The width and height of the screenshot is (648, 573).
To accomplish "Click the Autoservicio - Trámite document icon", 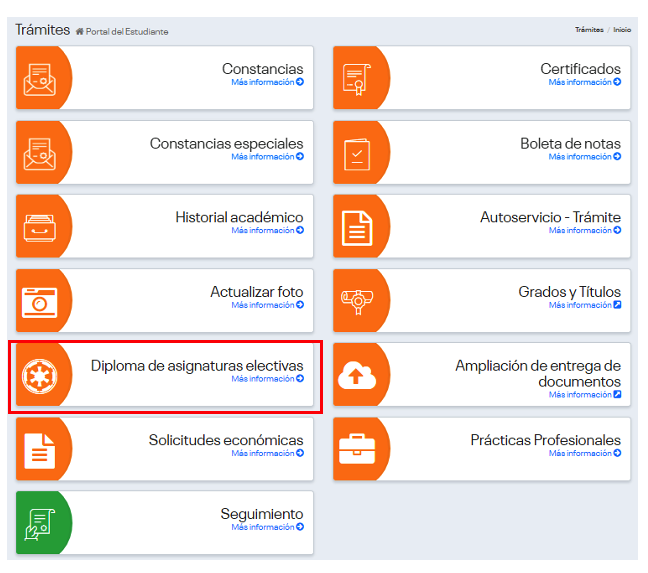I will 358,227.
